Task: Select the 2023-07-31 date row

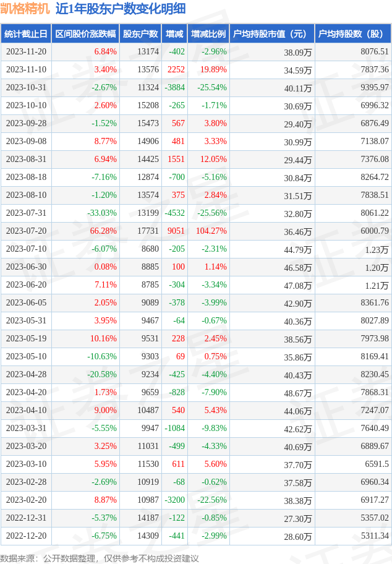Action: coord(196,213)
